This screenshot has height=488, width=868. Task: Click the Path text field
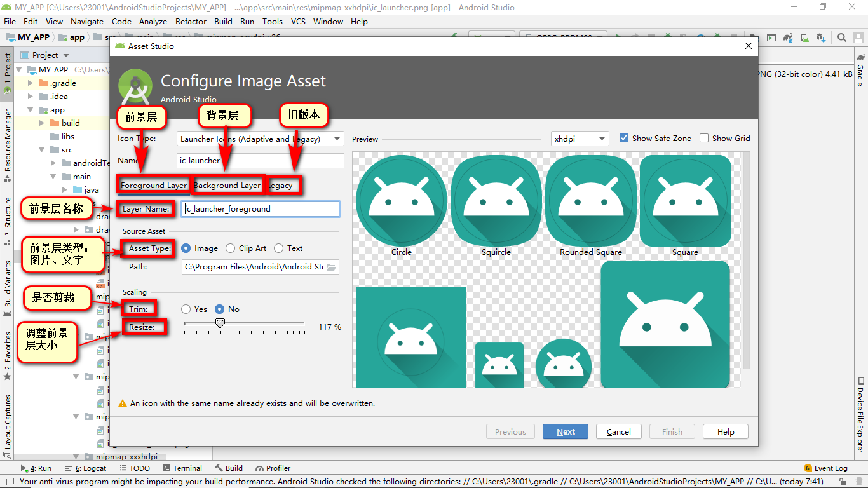coord(253,267)
